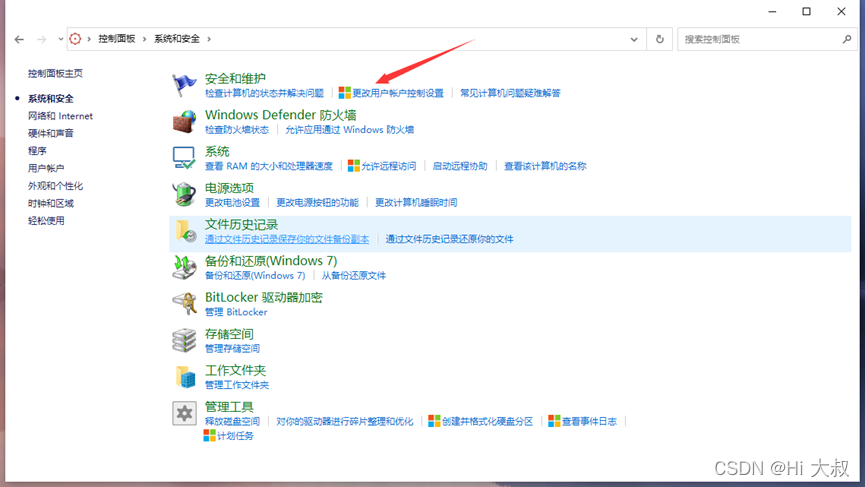Click 通过文件历史记录还原你的文件
This screenshot has width=865, height=487.
tap(449, 239)
